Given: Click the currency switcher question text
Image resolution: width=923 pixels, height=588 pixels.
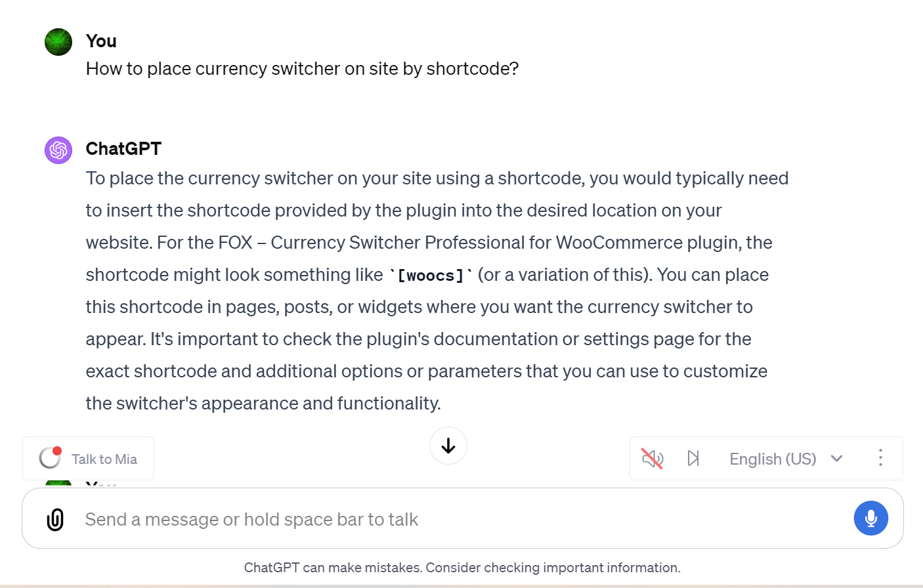Looking at the screenshot, I should [x=302, y=69].
